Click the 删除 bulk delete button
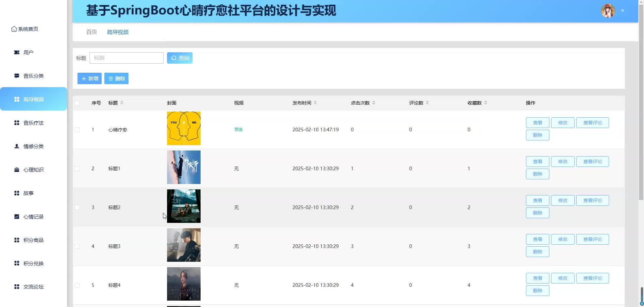Screen dimensions: 644x307 116,78
